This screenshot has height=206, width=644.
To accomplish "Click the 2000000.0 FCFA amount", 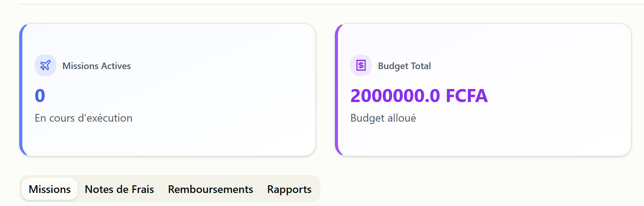I will pyautogui.click(x=419, y=96).
